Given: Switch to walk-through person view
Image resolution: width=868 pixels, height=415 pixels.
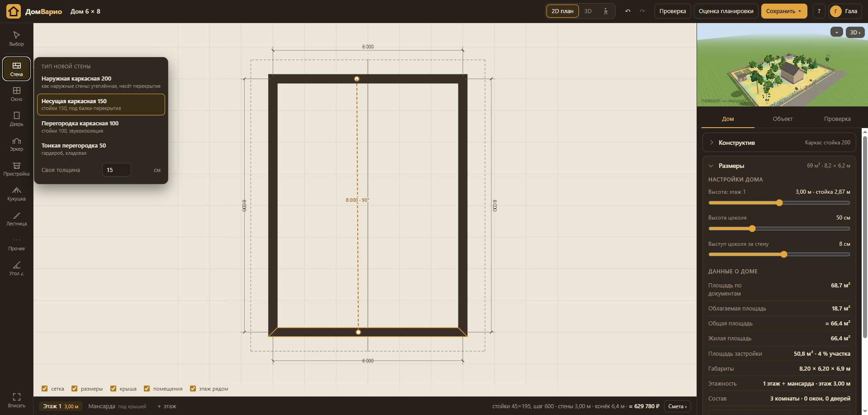Looking at the screenshot, I should [x=605, y=11].
